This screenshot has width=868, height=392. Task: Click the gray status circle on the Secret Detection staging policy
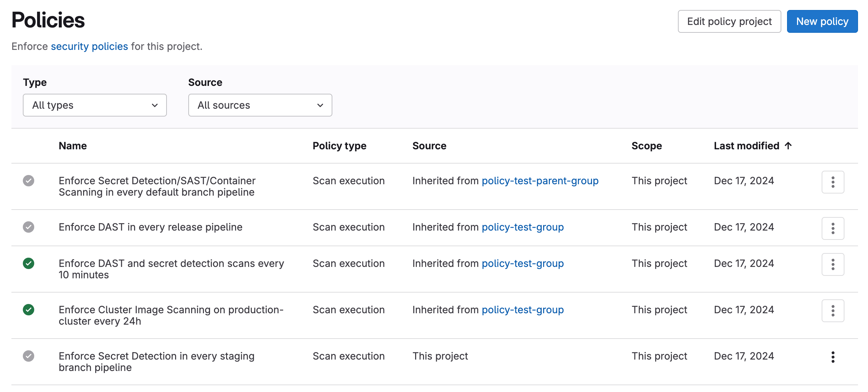(29, 356)
